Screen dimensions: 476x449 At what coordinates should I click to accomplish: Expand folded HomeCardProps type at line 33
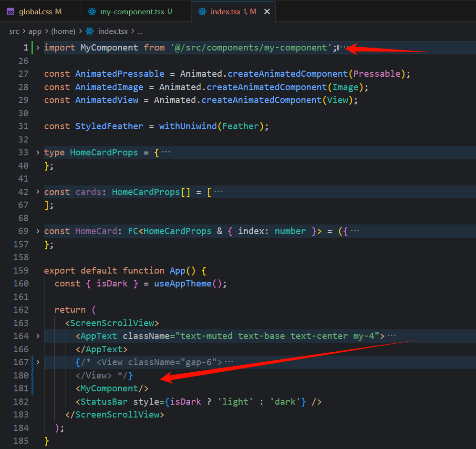38,153
